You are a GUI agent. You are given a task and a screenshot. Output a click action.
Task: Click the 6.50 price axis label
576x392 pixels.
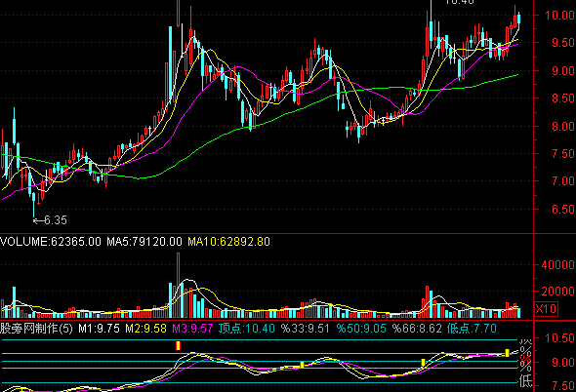click(563, 210)
